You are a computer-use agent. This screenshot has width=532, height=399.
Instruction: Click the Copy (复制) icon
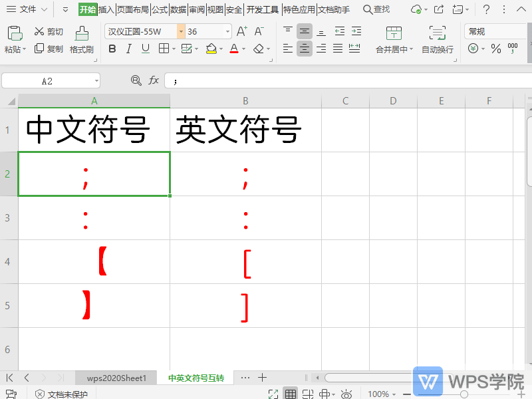(x=38, y=48)
